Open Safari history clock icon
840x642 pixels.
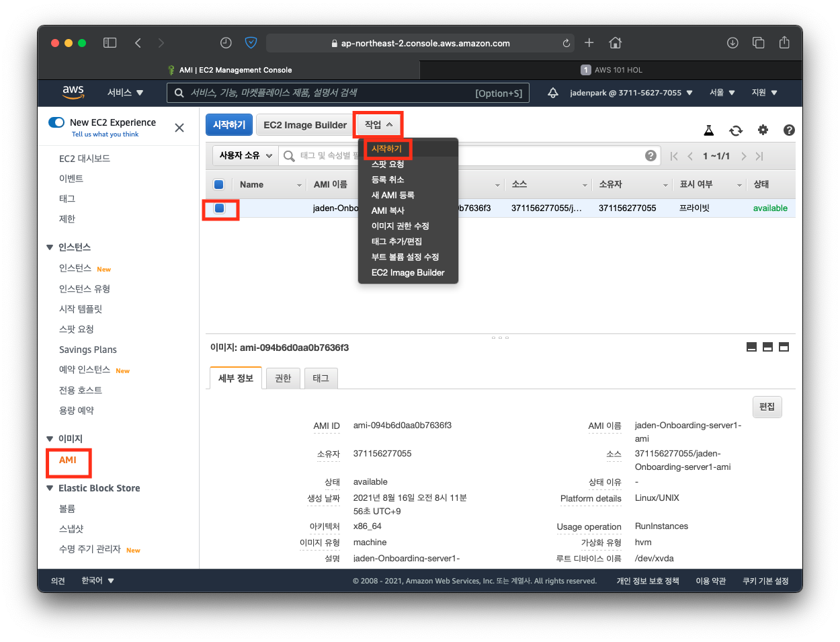pyautogui.click(x=226, y=43)
